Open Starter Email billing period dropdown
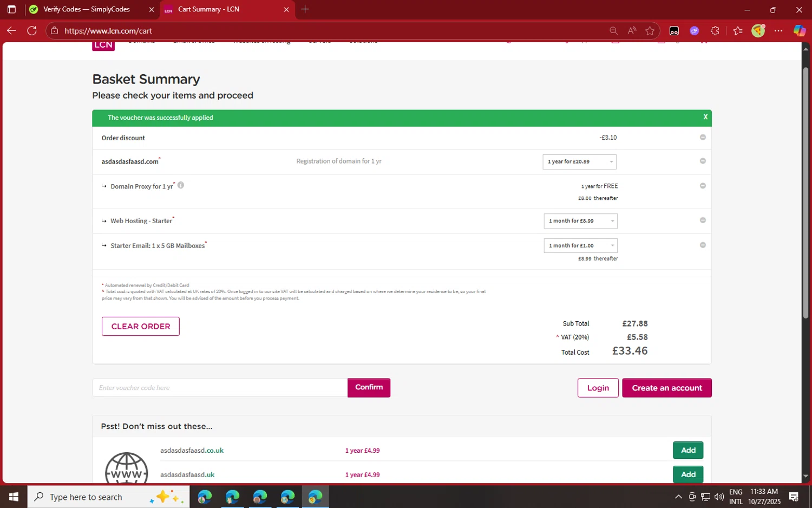Screen dimensions: 812x508 pyautogui.click(x=580, y=246)
